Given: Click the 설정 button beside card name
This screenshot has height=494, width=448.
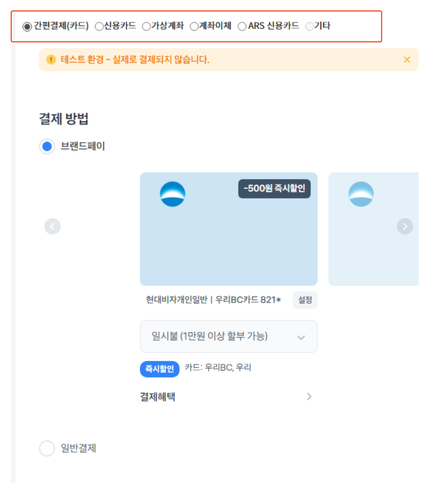Looking at the screenshot, I should pos(305,300).
